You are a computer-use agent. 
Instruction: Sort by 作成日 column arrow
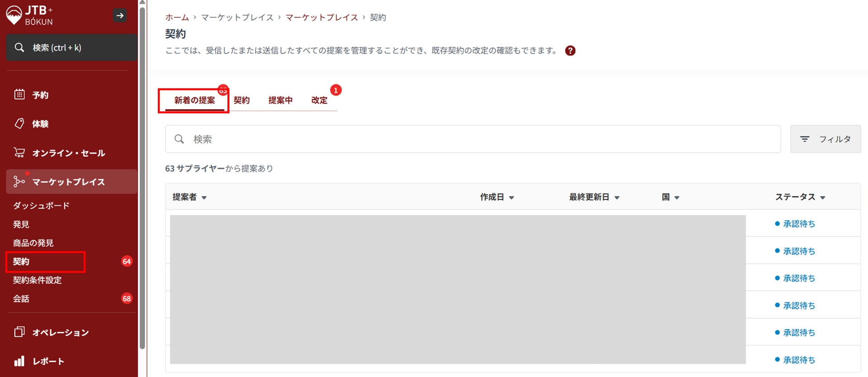tap(512, 198)
